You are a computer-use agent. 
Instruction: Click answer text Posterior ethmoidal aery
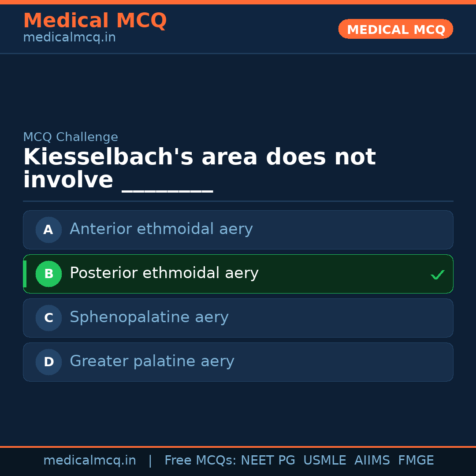(164, 273)
